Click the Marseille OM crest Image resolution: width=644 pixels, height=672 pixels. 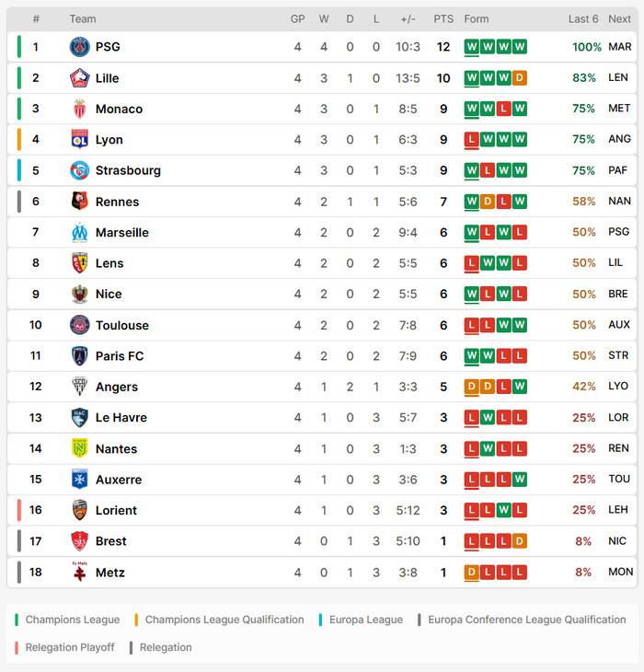pyautogui.click(x=80, y=232)
